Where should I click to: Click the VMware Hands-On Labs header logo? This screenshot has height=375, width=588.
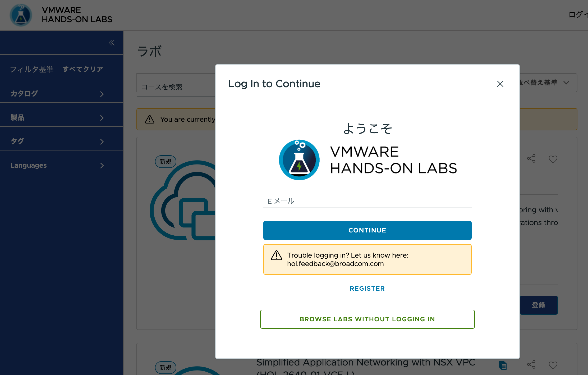click(21, 15)
